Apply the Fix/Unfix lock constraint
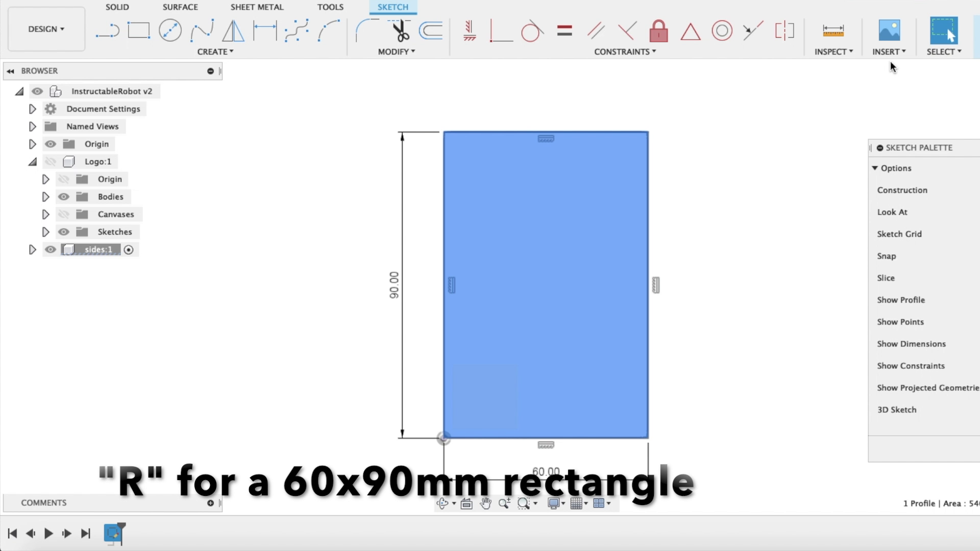Screen dimensions: 980x551 658,31
